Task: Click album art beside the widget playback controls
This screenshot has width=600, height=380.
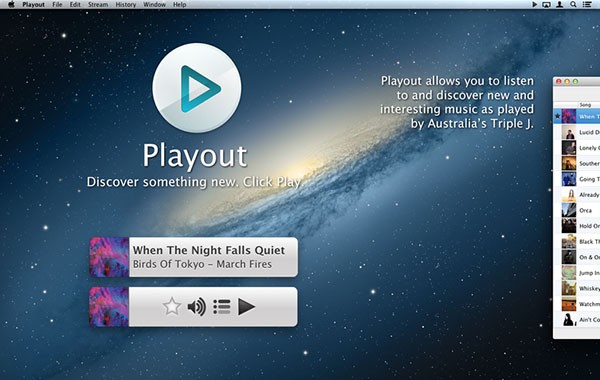Action: click(x=109, y=307)
